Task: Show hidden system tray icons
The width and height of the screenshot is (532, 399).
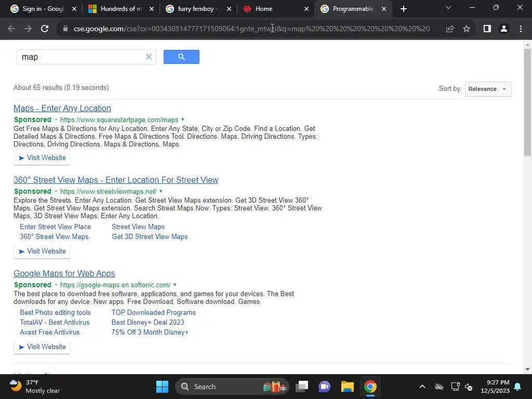Action: pos(422,387)
